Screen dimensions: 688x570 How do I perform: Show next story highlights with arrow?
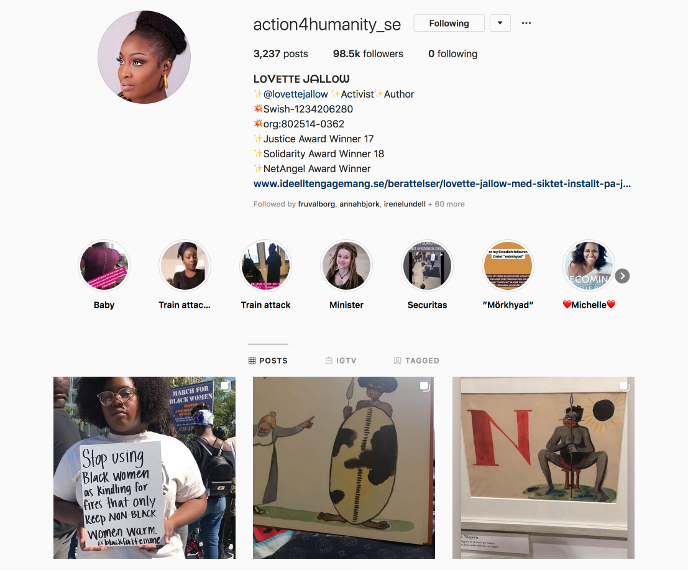(x=622, y=276)
